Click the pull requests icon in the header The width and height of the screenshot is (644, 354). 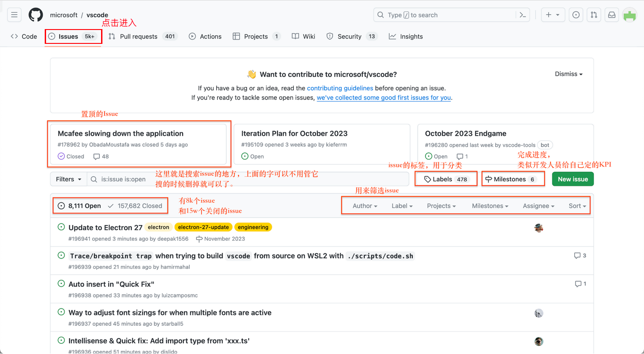pyautogui.click(x=593, y=14)
